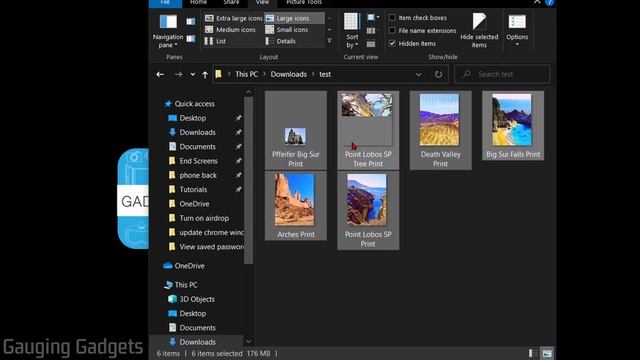
Task: Choose Medium icons layout
Action: coord(230,29)
